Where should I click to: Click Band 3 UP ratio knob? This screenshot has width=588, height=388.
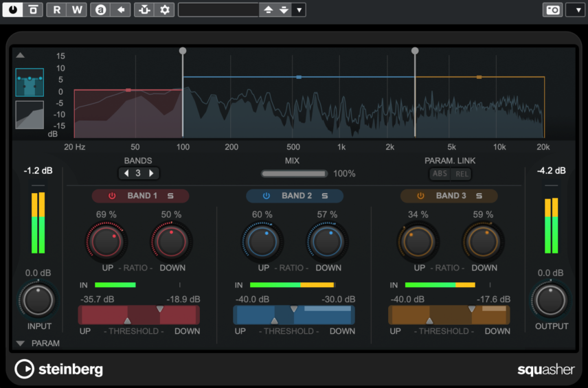point(418,242)
